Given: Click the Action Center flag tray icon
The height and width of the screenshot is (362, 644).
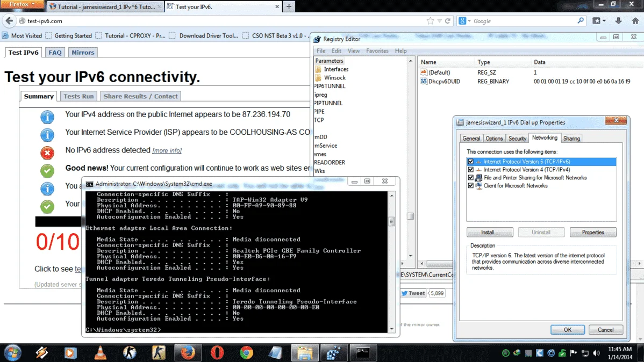Looking at the screenshot, I should pyautogui.click(x=574, y=353).
